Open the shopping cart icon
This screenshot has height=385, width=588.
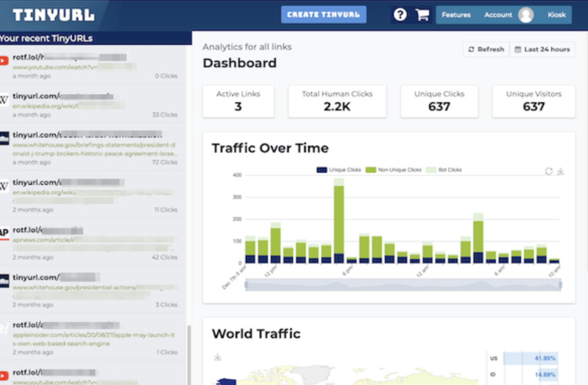click(x=422, y=15)
